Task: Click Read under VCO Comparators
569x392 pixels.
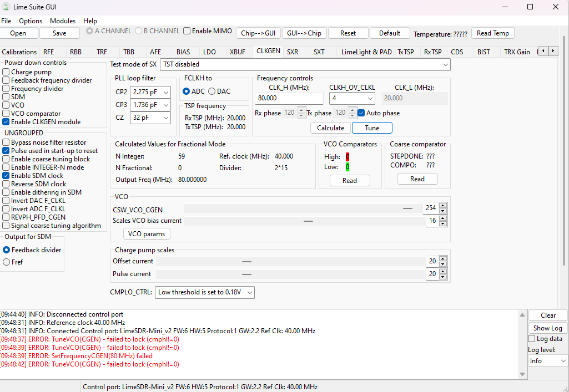Action: coord(350,181)
